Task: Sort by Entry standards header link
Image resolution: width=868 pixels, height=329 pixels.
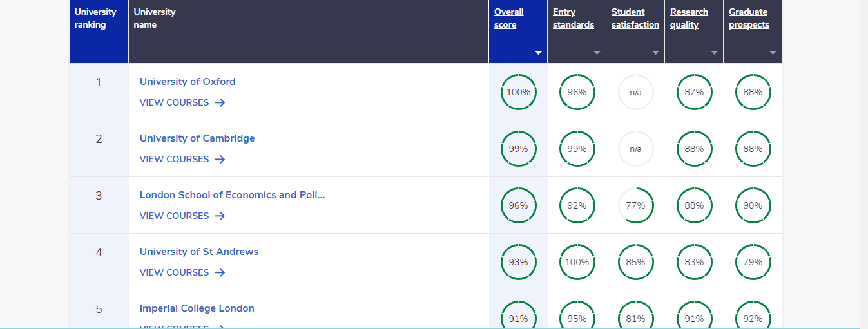Action: point(574,19)
